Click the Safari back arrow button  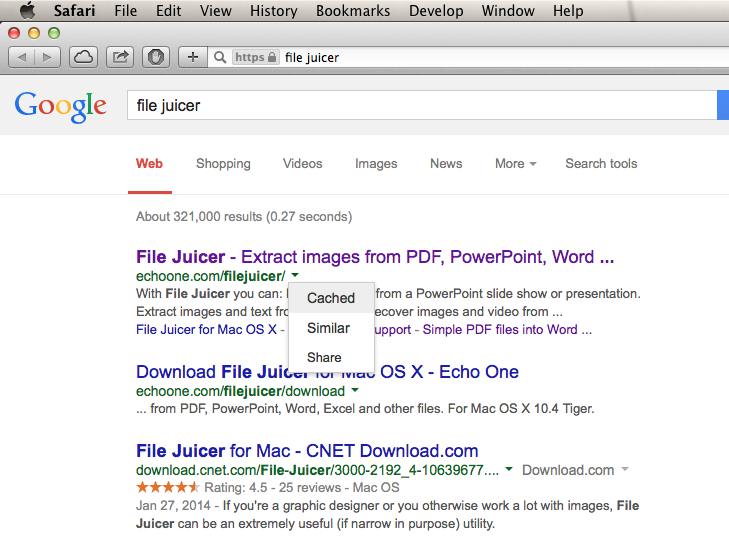click(21, 58)
